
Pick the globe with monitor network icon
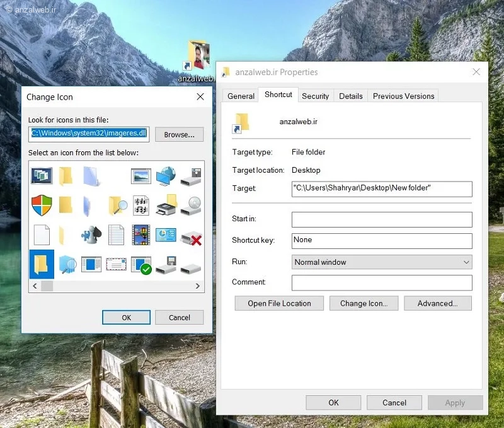[x=166, y=176]
